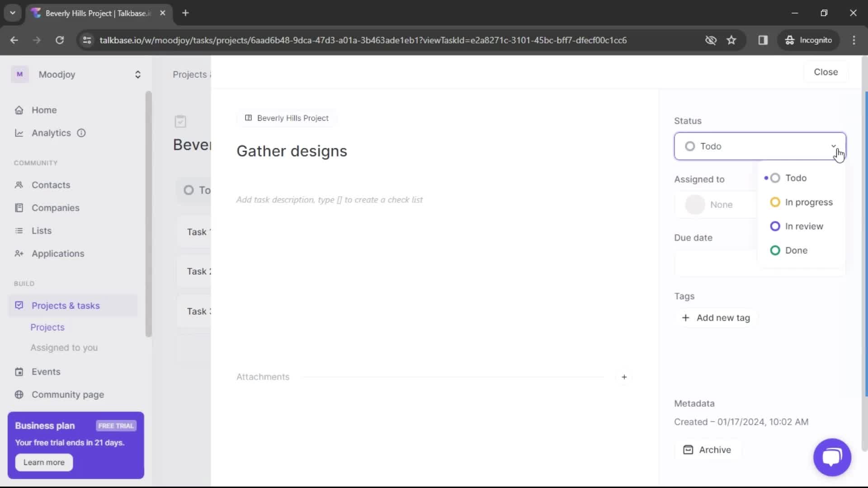Select In progress radio button
The image size is (868, 488).
(774, 202)
